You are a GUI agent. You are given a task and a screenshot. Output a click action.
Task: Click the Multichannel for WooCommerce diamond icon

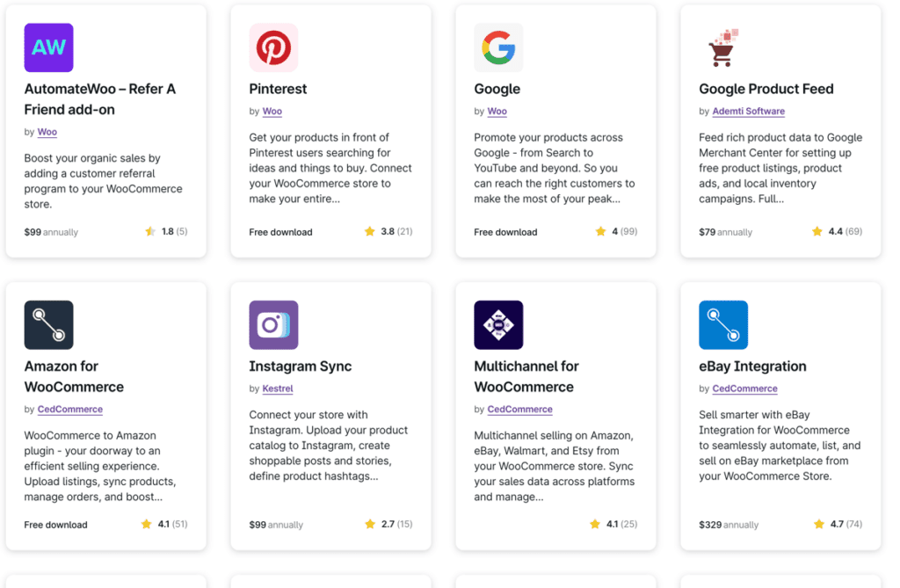[x=498, y=323]
